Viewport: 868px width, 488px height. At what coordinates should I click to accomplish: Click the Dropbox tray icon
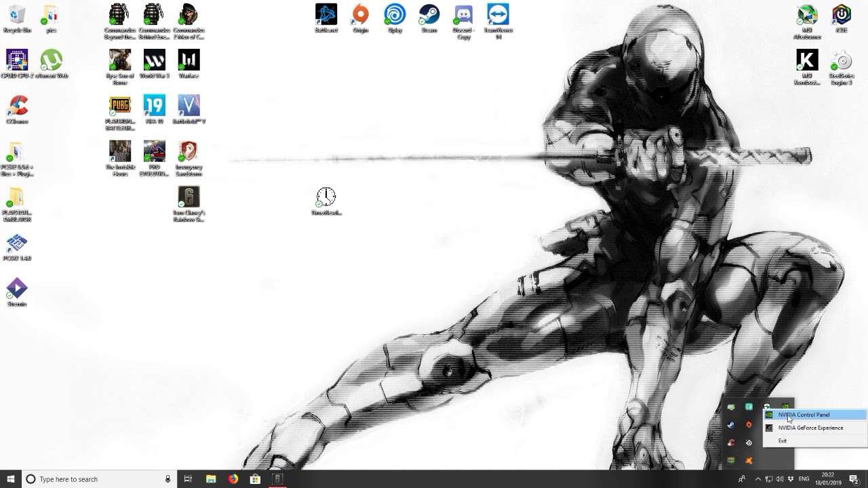coord(791,479)
